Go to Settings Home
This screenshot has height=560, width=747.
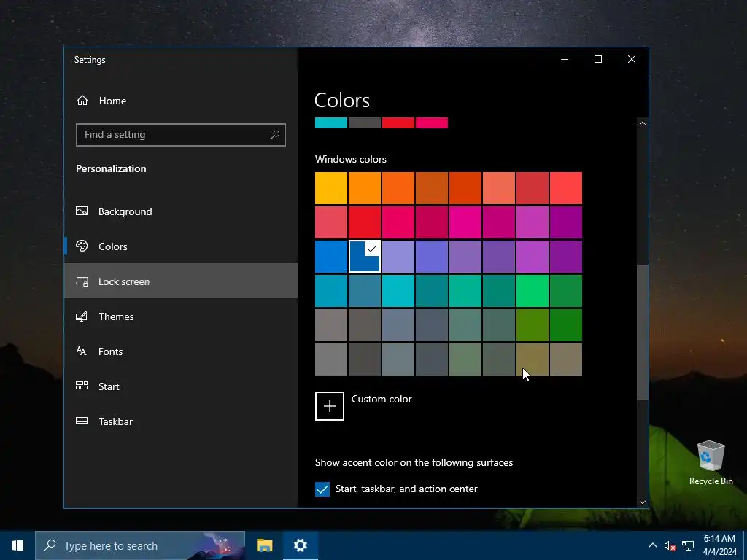181,101
